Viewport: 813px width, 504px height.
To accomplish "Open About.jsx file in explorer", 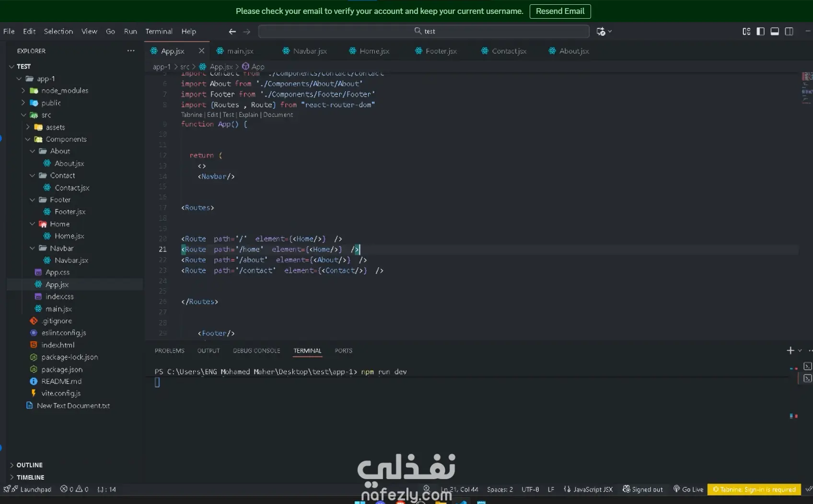I will click(x=69, y=163).
